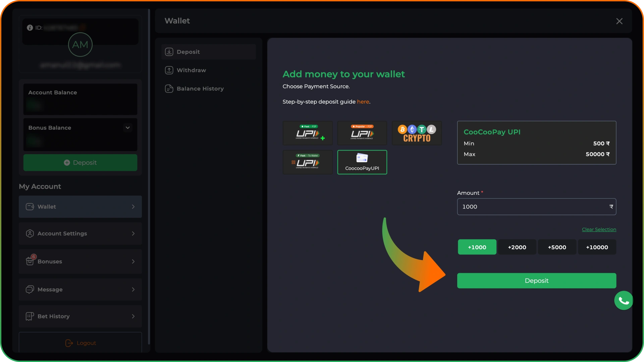Click the Message chat bubble icon

[30, 289]
